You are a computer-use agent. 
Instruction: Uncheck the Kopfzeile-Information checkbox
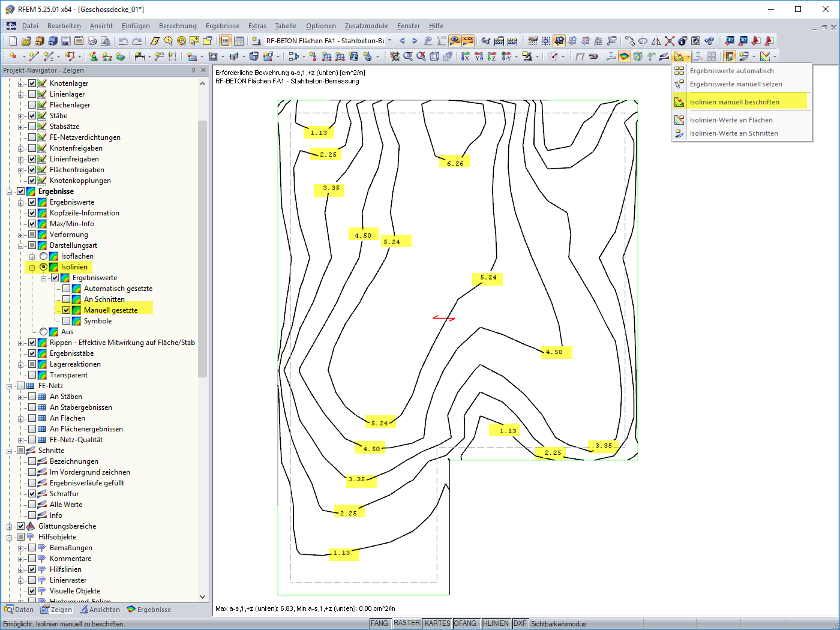click(32, 213)
